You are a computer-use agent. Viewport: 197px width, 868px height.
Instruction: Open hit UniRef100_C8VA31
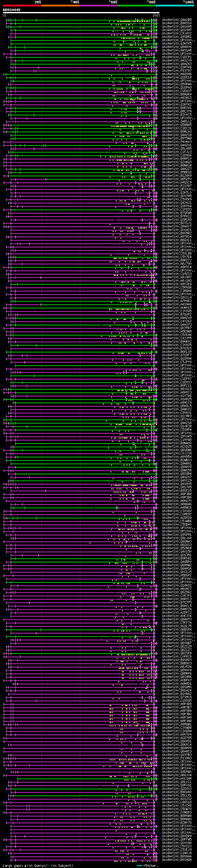click(x=177, y=412)
